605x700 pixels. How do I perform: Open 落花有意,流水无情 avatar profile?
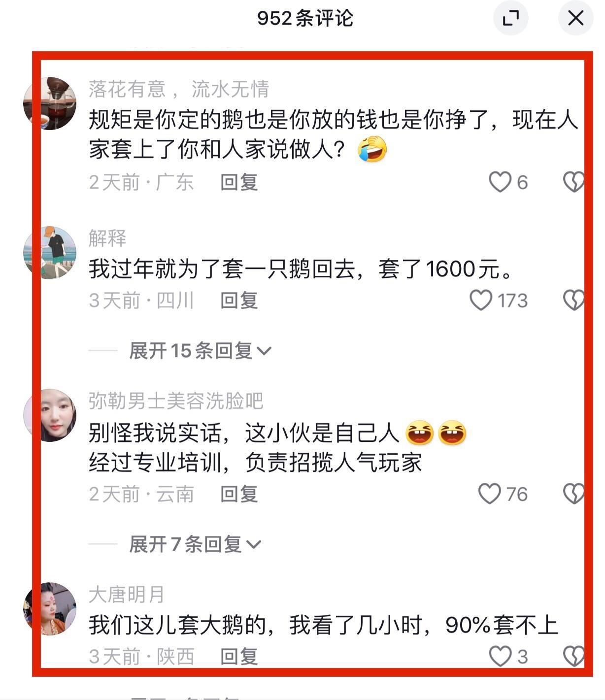pos(50,103)
